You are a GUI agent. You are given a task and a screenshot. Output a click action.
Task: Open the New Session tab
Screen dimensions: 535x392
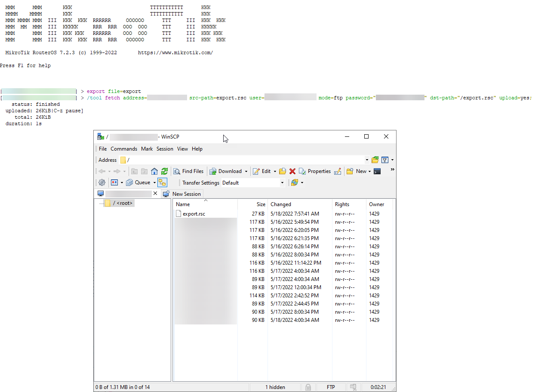pyautogui.click(x=182, y=194)
